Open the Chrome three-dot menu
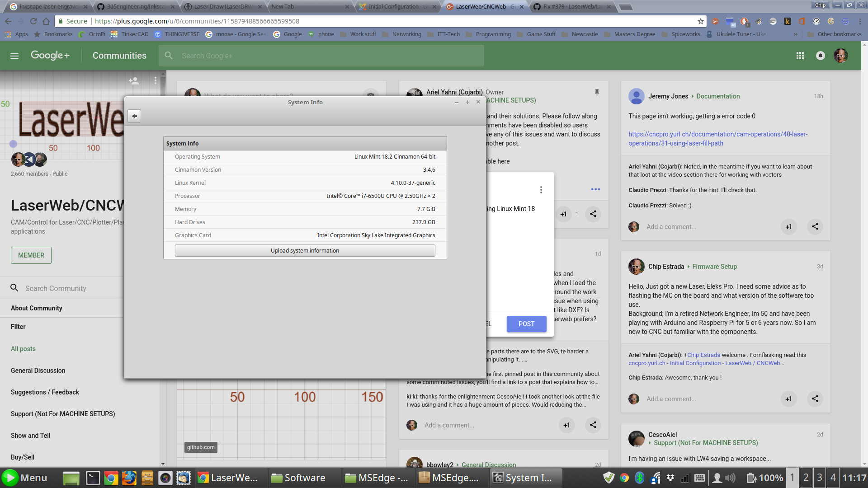Viewport: 868px width, 488px height. tap(860, 21)
